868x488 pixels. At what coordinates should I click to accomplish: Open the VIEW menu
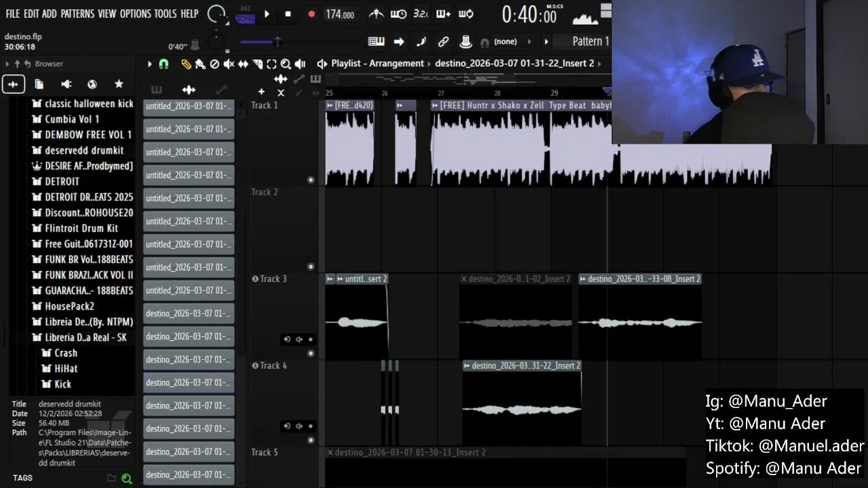(107, 14)
